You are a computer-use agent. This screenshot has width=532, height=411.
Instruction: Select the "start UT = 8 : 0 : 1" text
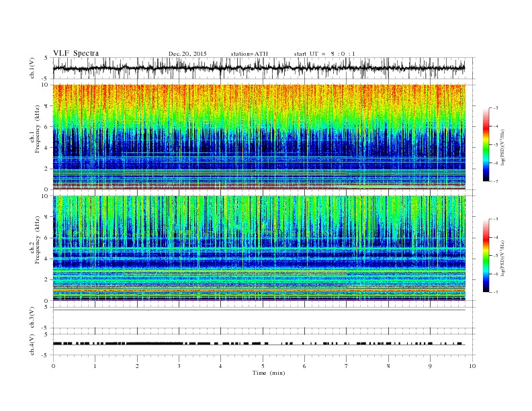324,54
